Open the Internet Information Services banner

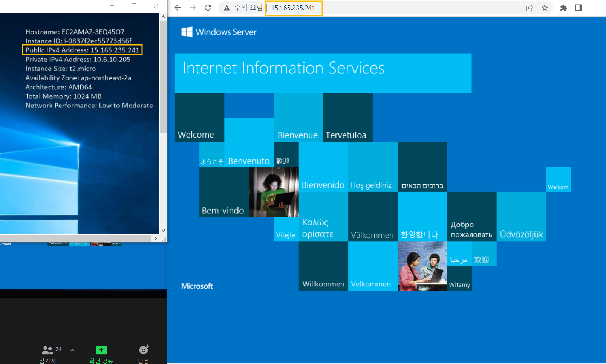(x=323, y=73)
